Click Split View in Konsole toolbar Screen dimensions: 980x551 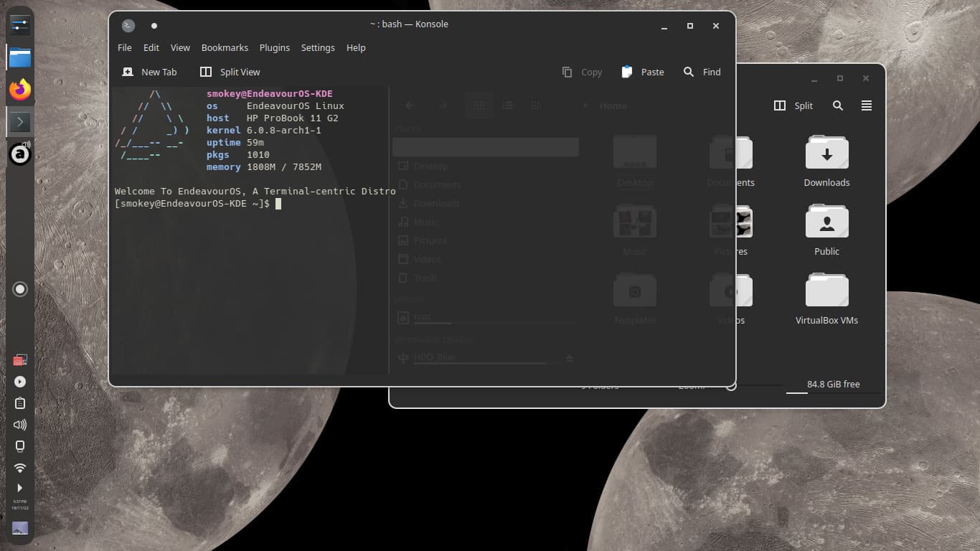[230, 72]
